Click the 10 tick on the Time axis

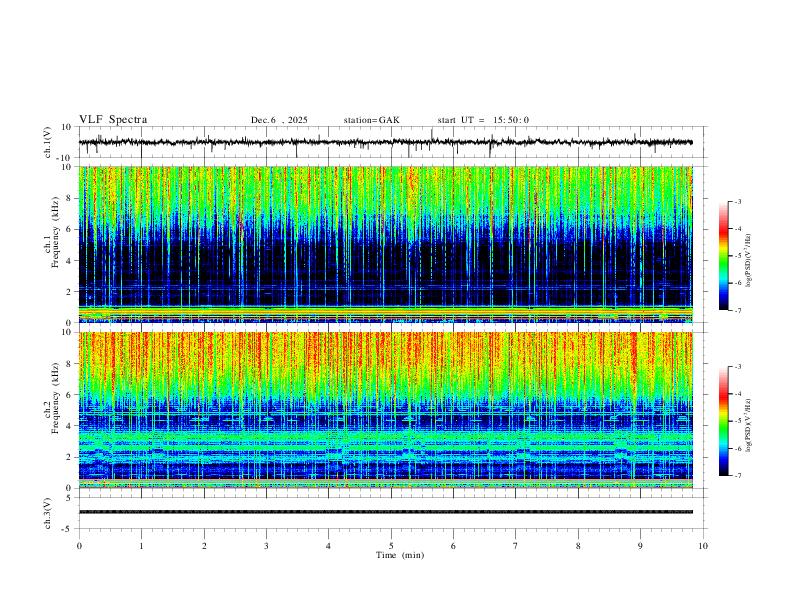703,546
